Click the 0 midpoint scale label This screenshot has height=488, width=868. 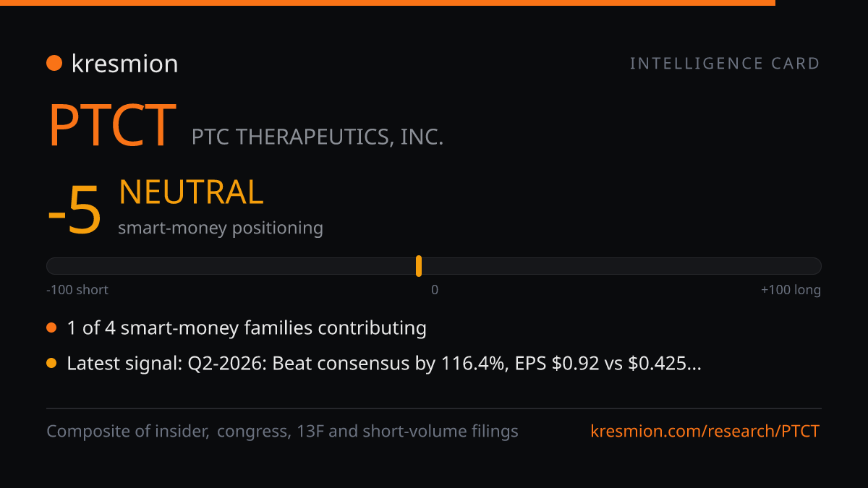pyautogui.click(x=435, y=290)
